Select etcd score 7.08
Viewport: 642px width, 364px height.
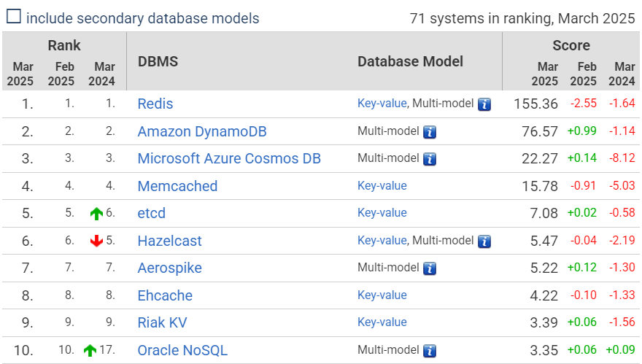pyautogui.click(x=544, y=213)
